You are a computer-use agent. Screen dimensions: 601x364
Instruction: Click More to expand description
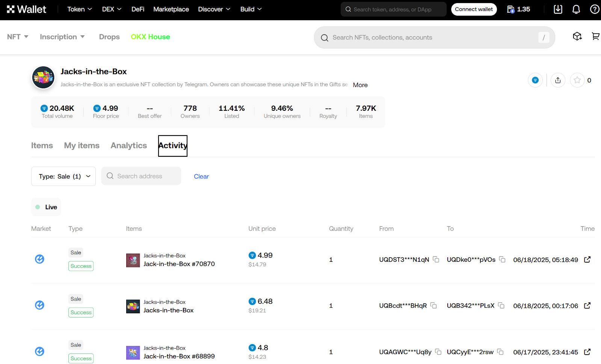360,85
